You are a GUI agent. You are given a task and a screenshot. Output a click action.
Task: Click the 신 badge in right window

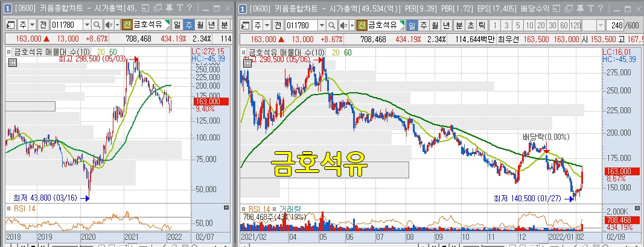click(x=362, y=25)
